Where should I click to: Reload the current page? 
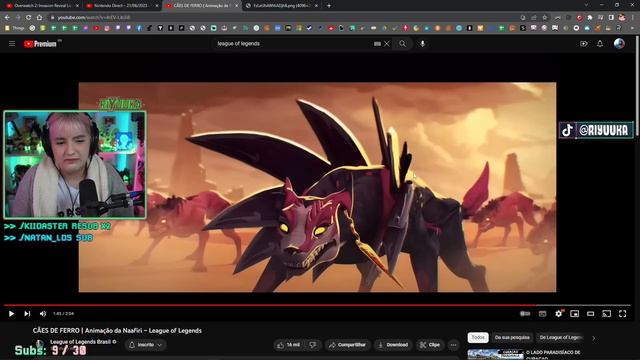(29, 17)
